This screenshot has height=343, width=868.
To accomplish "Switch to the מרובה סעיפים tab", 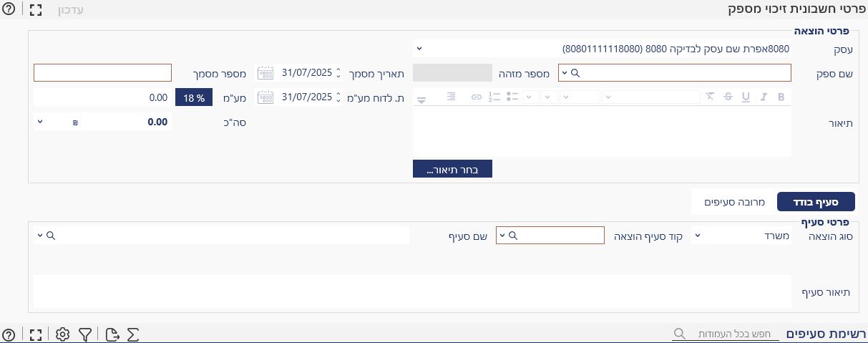I will pos(735,203).
